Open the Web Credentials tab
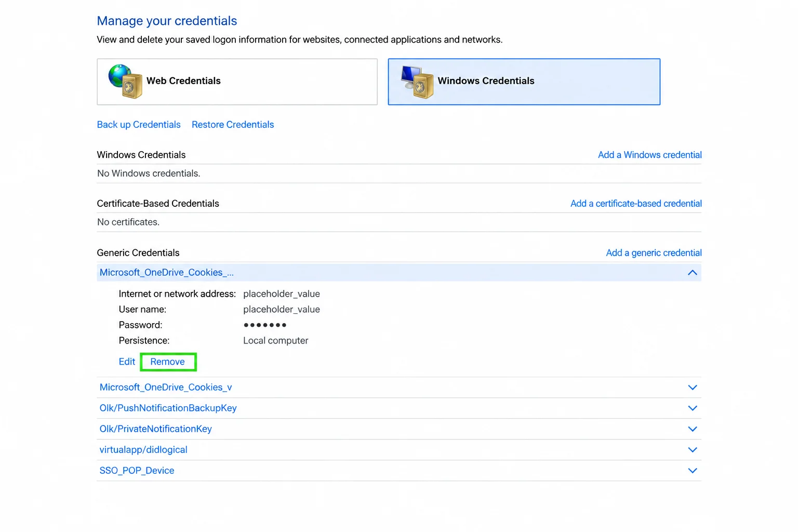Screen dimensions: 798x532 (x=237, y=82)
